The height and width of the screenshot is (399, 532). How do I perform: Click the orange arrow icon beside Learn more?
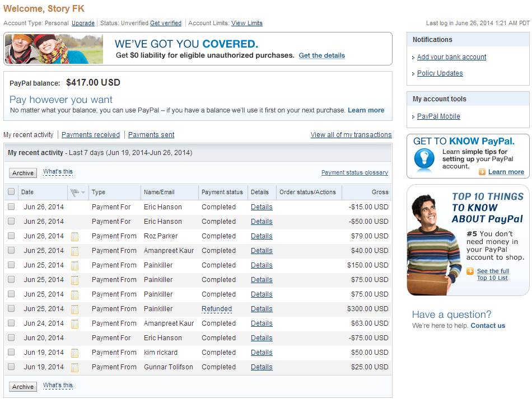482,172
